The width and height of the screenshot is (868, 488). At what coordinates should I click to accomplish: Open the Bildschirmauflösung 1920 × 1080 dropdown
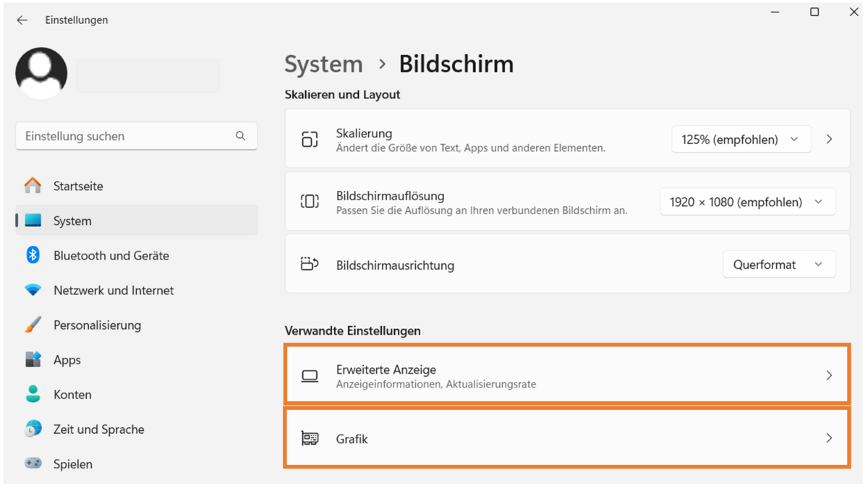pos(747,202)
